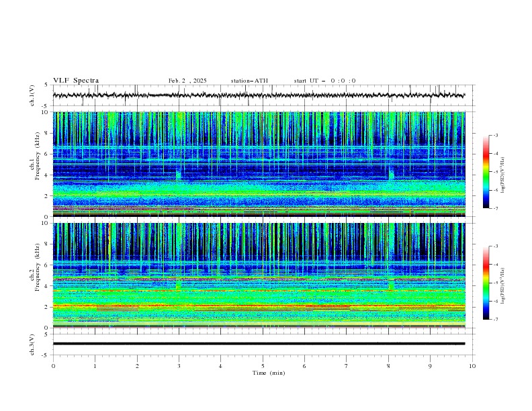
Task: Click the '5' tick on the time axis
Action: click(263, 366)
